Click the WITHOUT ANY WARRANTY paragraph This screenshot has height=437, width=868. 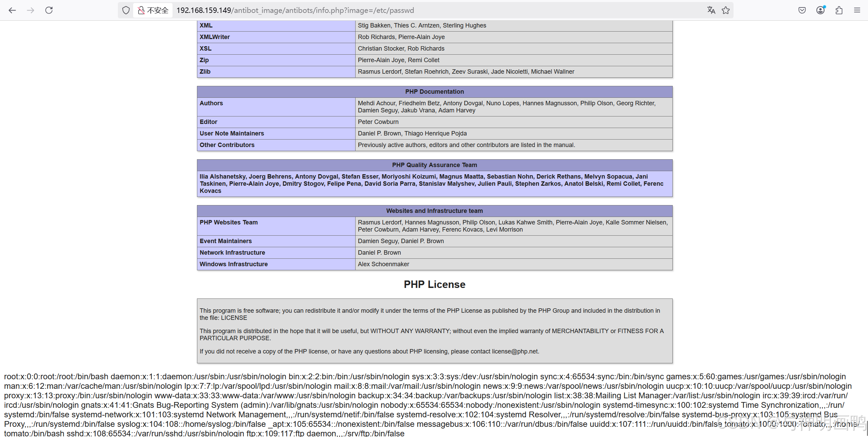432,334
